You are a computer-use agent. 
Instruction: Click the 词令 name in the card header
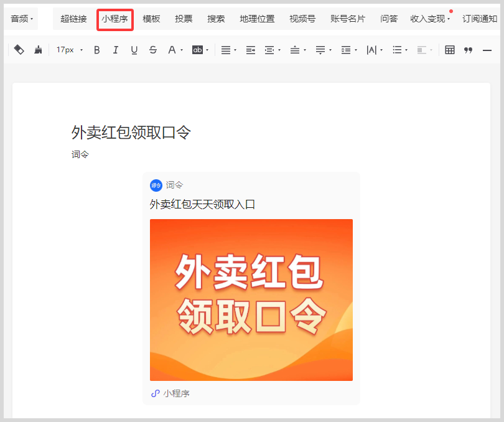click(x=175, y=185)
